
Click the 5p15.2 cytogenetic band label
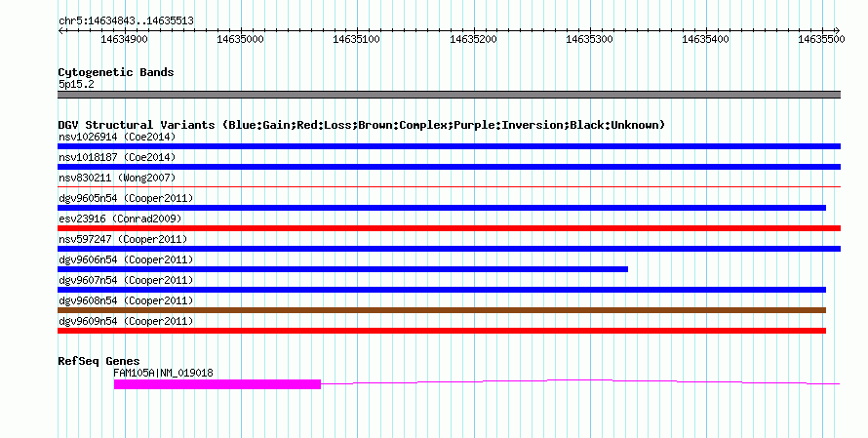click(76, 84)
